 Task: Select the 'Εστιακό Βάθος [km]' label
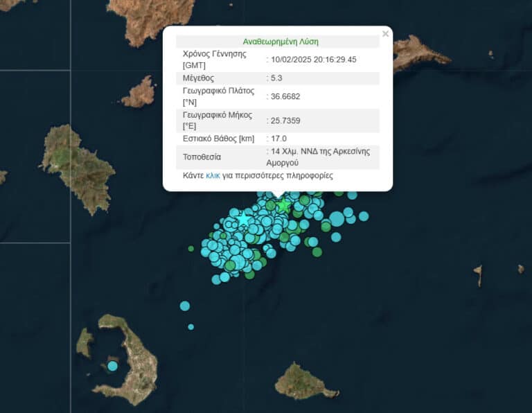(218, 139)
